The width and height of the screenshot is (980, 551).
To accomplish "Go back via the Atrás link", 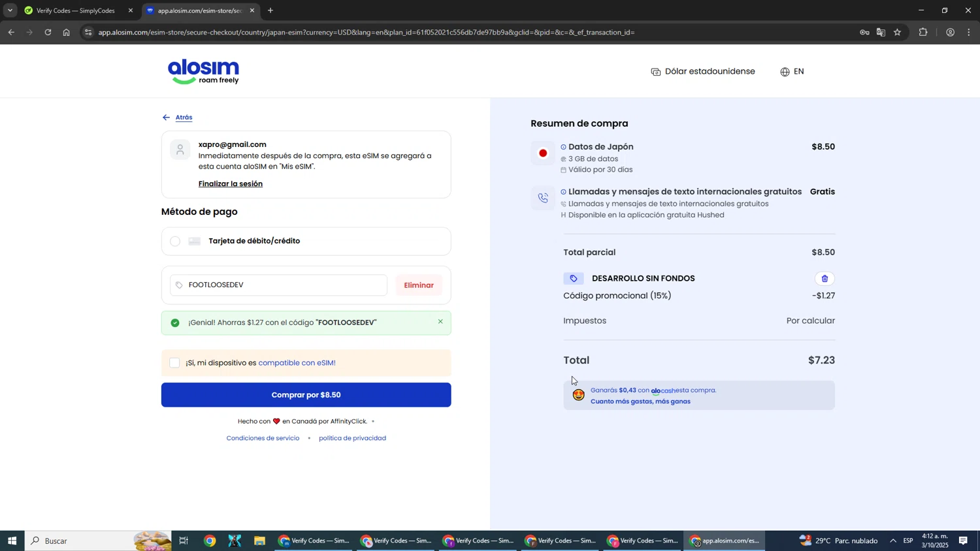I will point(184,118).
